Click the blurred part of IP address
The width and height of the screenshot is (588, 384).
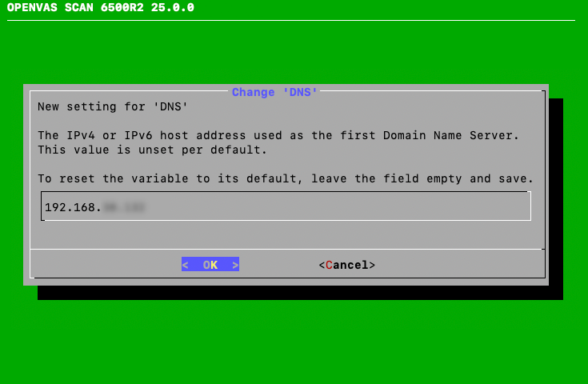click(124, 207)
